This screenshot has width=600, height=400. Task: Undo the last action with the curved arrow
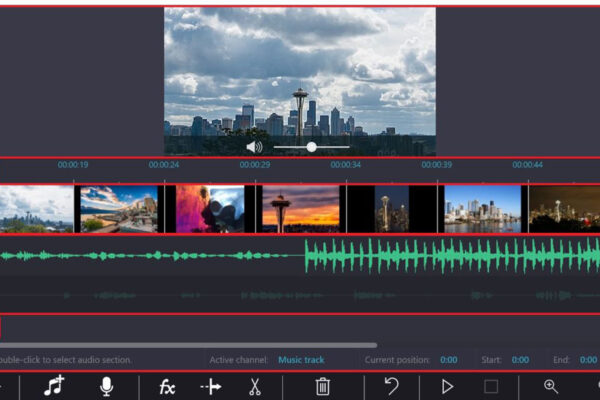click(391, 386)
